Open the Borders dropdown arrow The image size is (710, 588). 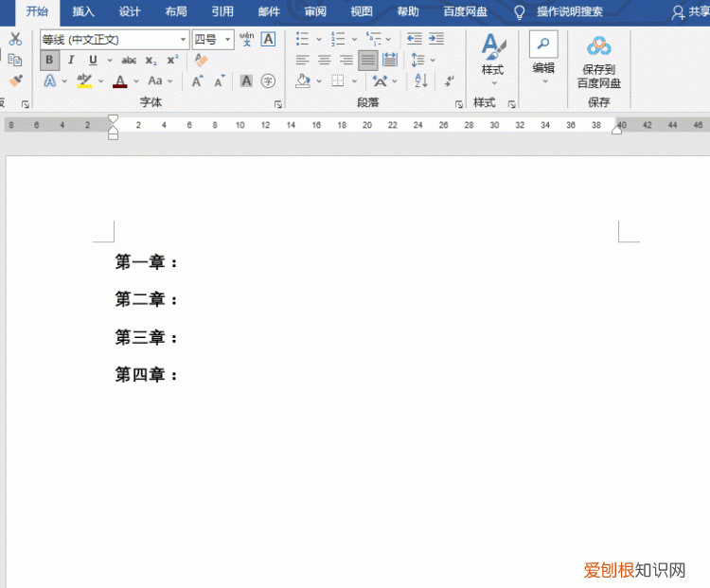(x=355, y=81)
